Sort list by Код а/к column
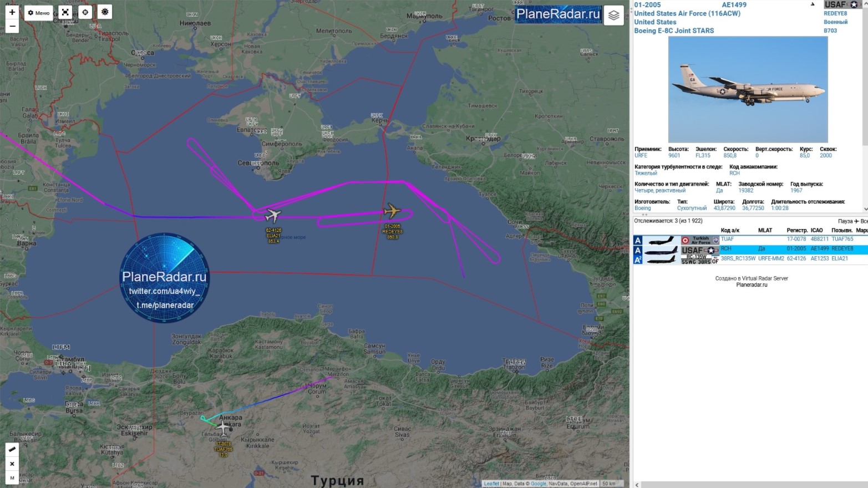This screenshot has width=868, height=488. tap(730, 230)
